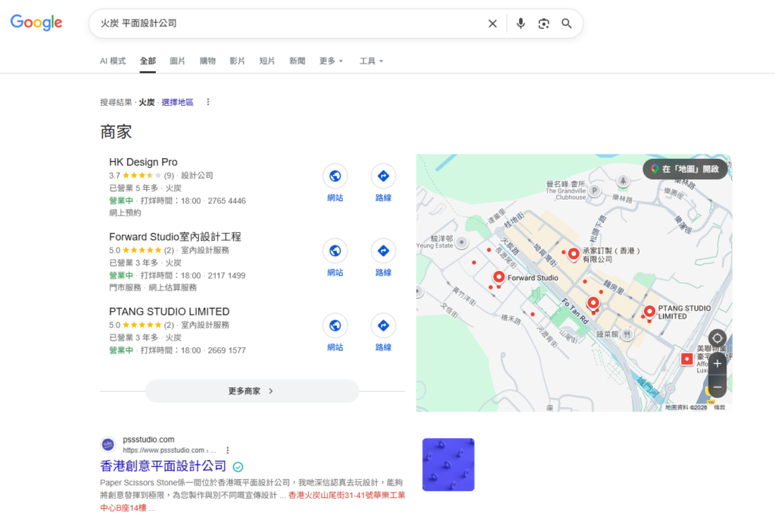This screenshot has width=775, height=532.
Task: Click Forward Studio pin on map
Action: point(499,278)
